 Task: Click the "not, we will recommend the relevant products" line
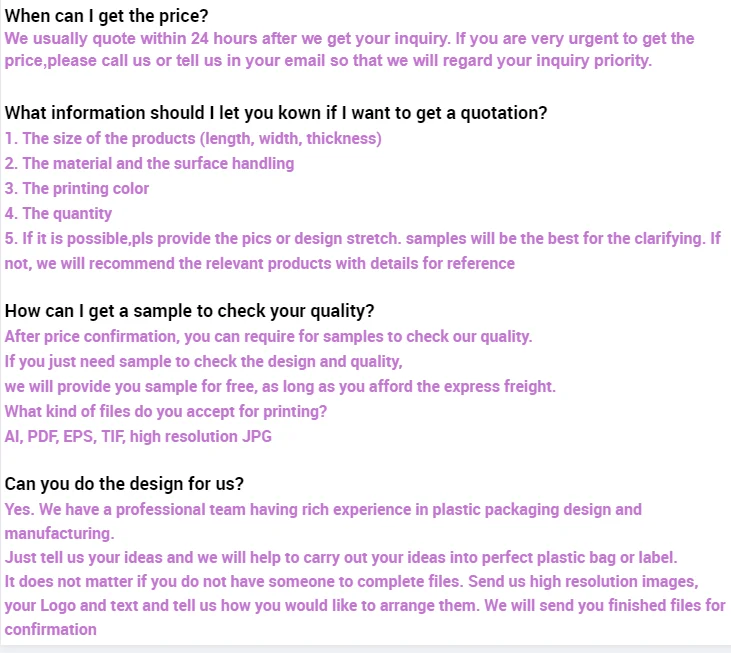tap(260, 264)
